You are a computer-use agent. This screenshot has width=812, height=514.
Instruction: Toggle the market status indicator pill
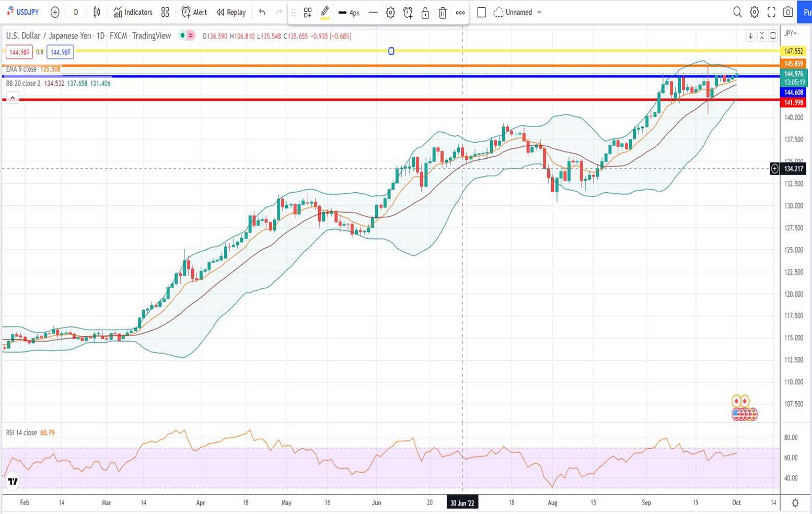pyautogui.click(x=187, y=36)
